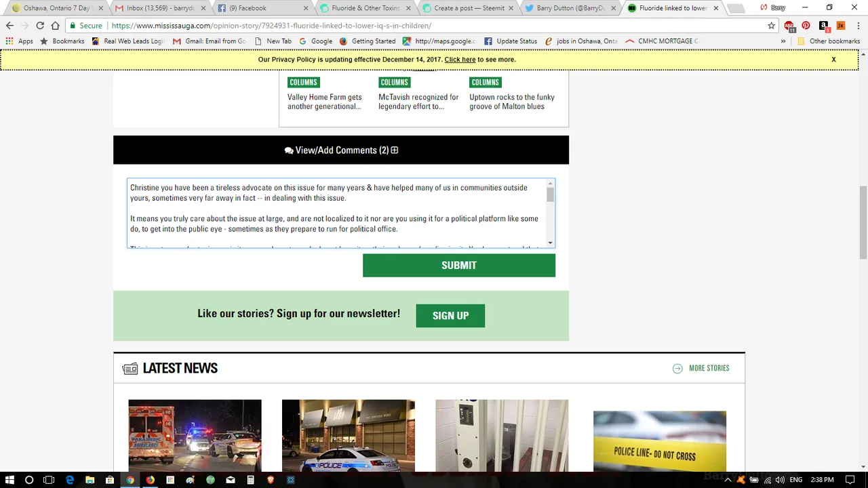868x488 pixels.
Task: Open the Calculator taskbar icon
Action: [x=251, y=480]
